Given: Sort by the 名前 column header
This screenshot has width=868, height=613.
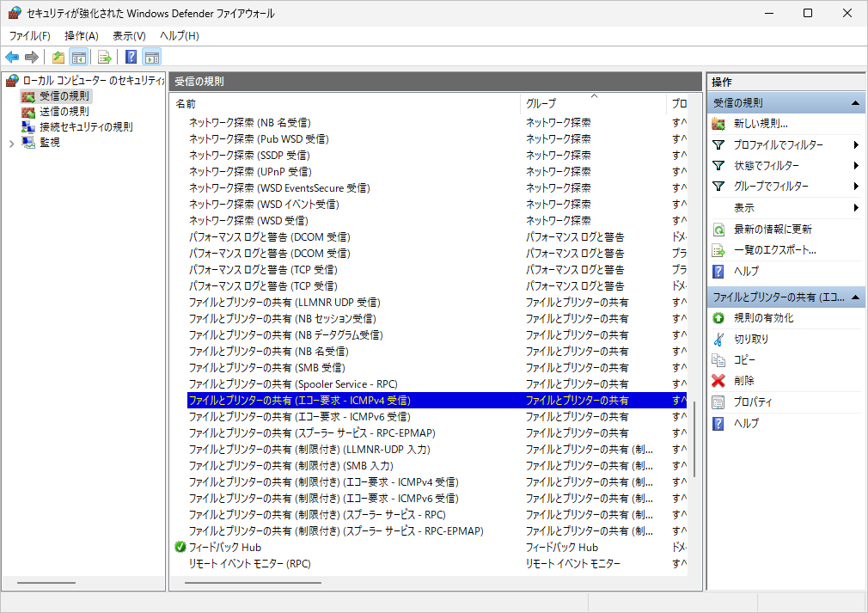Looking at the screenshot, I should coord(345,103).
